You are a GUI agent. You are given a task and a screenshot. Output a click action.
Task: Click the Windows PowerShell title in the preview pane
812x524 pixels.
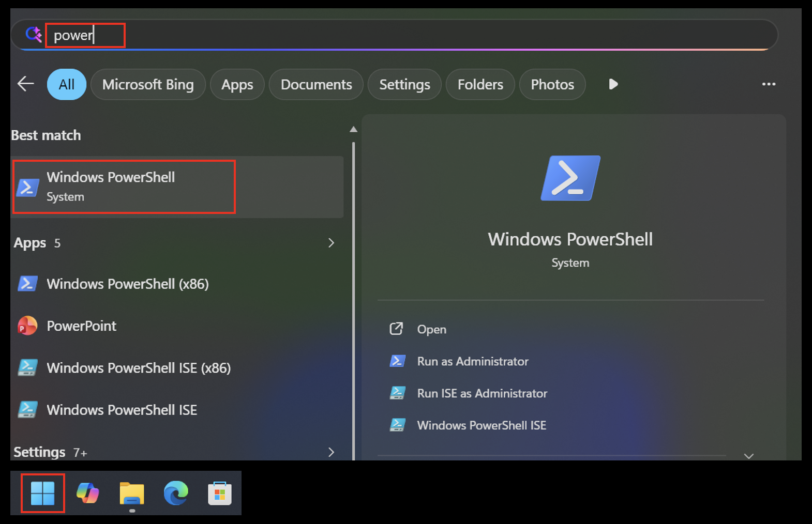coord(570,239)
